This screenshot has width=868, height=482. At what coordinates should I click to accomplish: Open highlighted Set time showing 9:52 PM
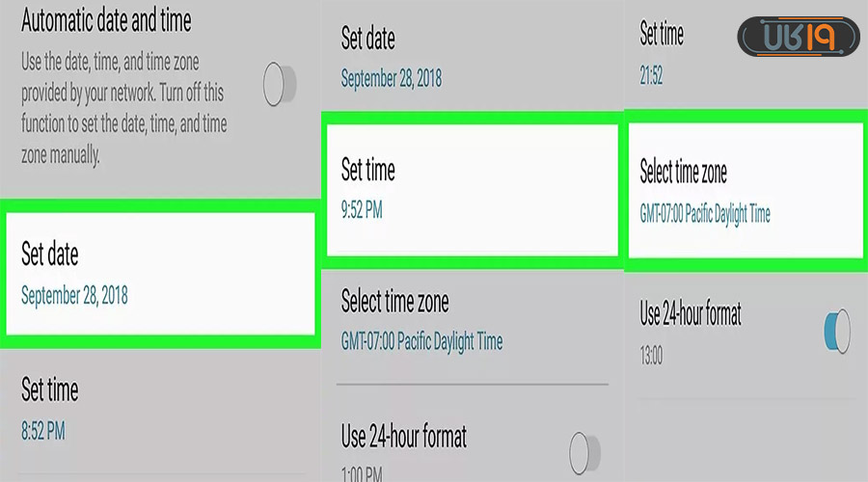point(472,189)
